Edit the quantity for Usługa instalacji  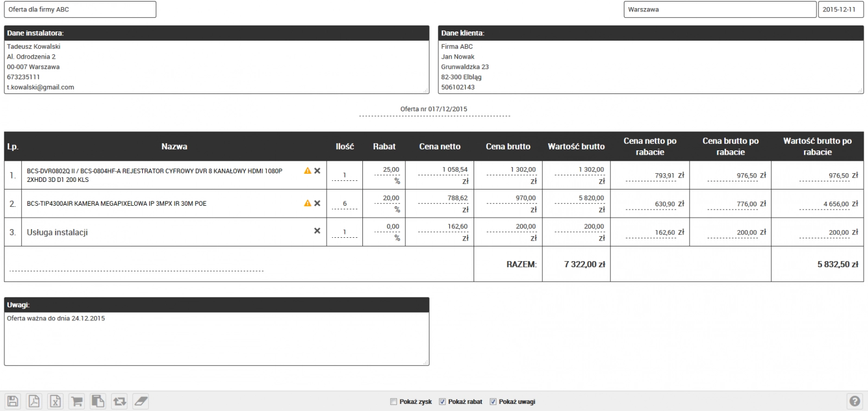344,232
